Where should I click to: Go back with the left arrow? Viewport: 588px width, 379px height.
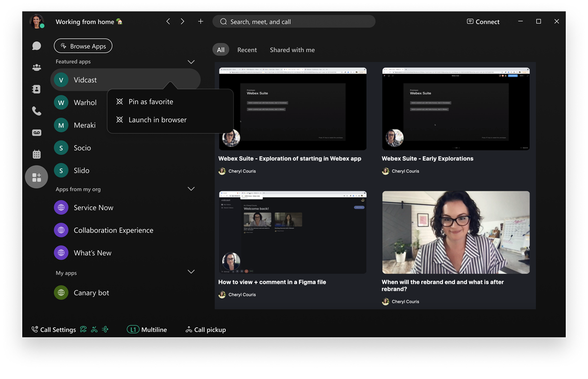point(168,22)
